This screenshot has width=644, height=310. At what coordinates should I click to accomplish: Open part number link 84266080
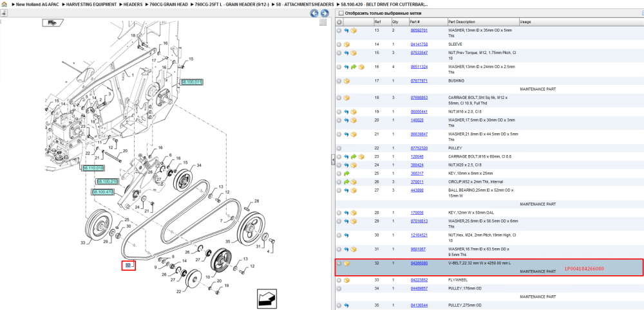pos(419,263)
